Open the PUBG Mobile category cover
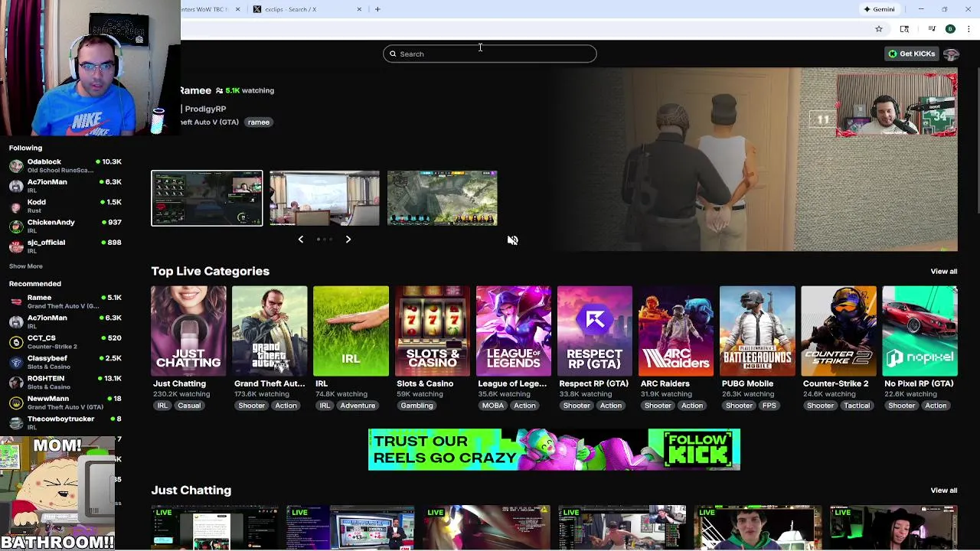 point(756,331)
